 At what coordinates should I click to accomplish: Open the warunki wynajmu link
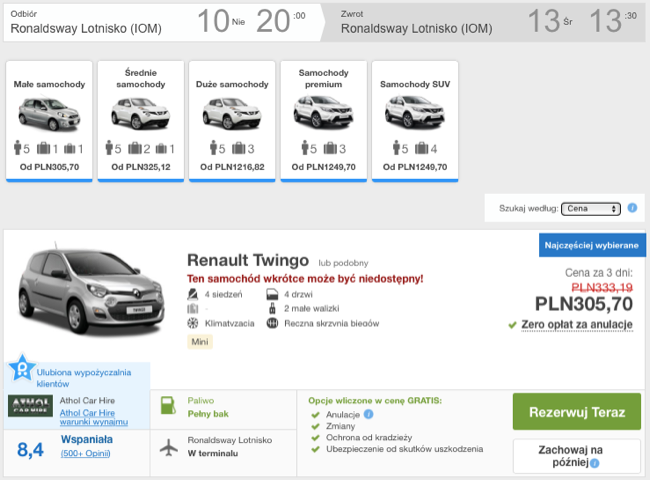click(x=94, y=422)
